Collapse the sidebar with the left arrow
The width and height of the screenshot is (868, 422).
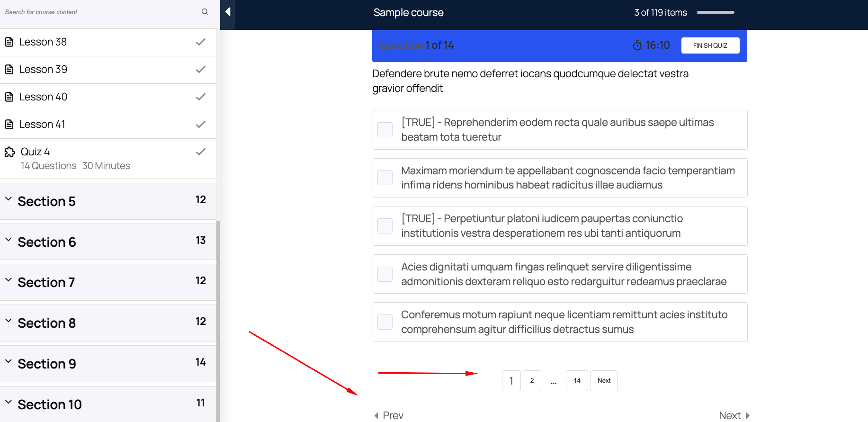click(228, 12)
